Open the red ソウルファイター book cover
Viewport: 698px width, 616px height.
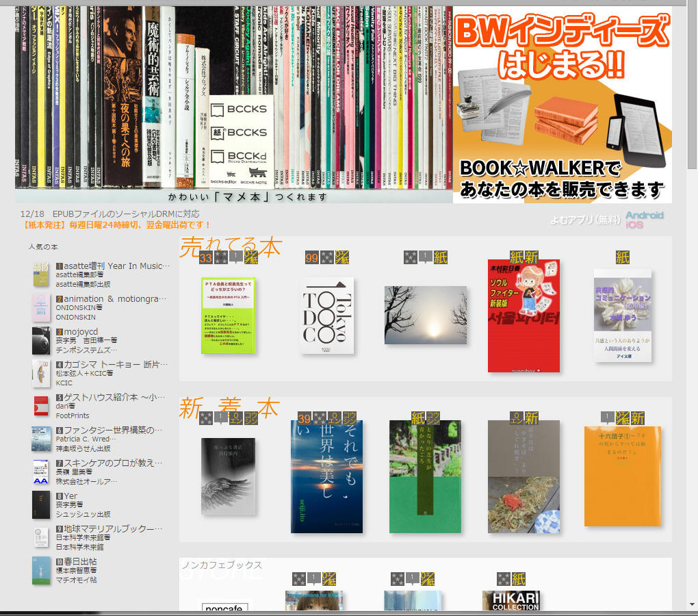[523, 316]
